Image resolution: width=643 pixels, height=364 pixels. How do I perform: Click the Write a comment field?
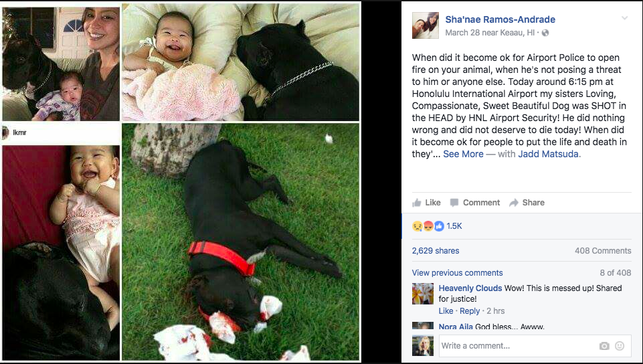535,346
